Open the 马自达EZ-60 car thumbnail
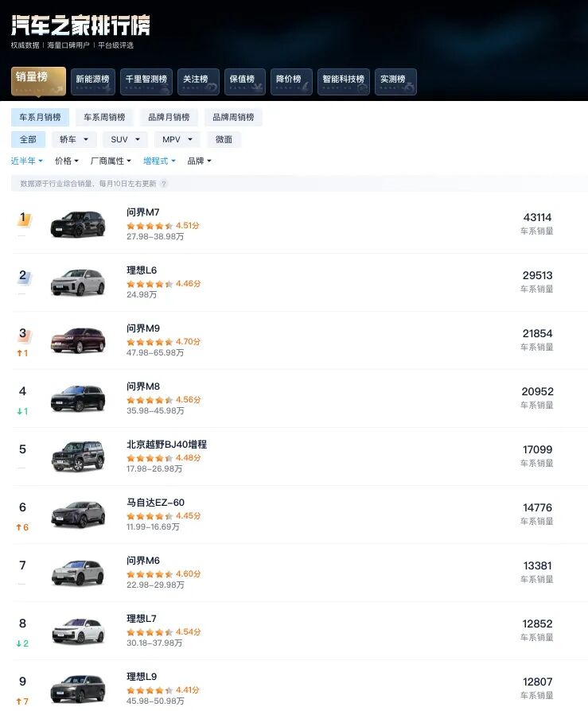The image size is (588, 711). (78, 515)
